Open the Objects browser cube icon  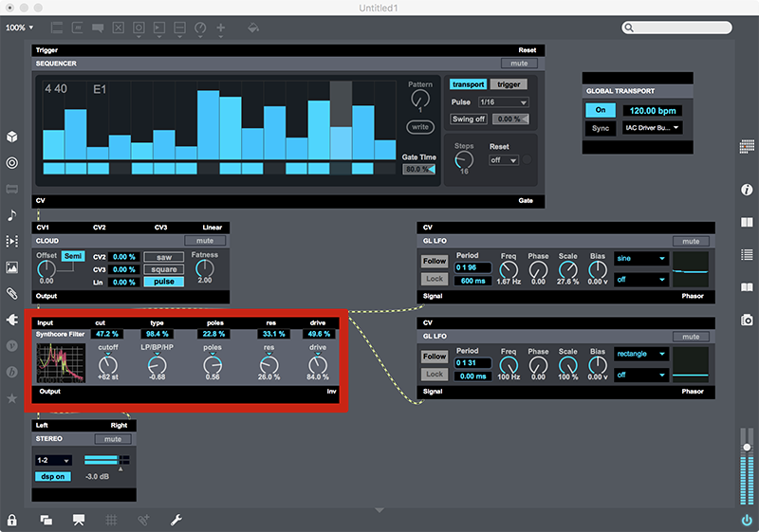11,138
